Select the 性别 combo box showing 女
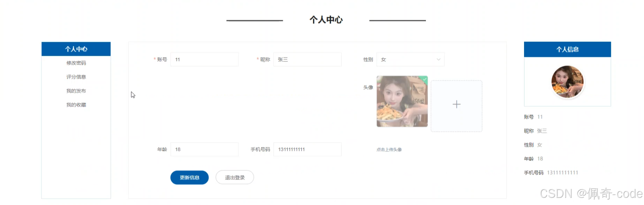Screen dimensions: 644x205 (411, 60)
